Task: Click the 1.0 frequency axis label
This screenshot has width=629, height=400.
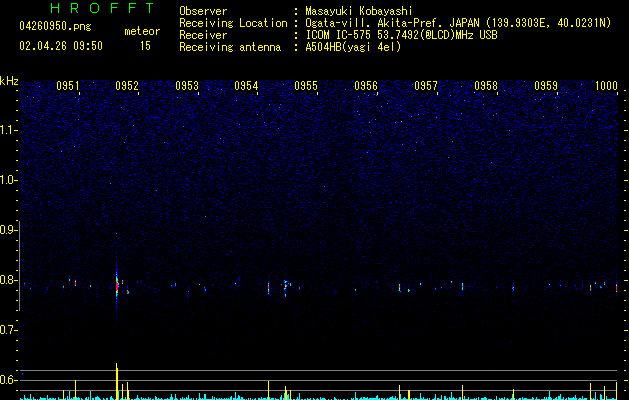Action: 7,180
